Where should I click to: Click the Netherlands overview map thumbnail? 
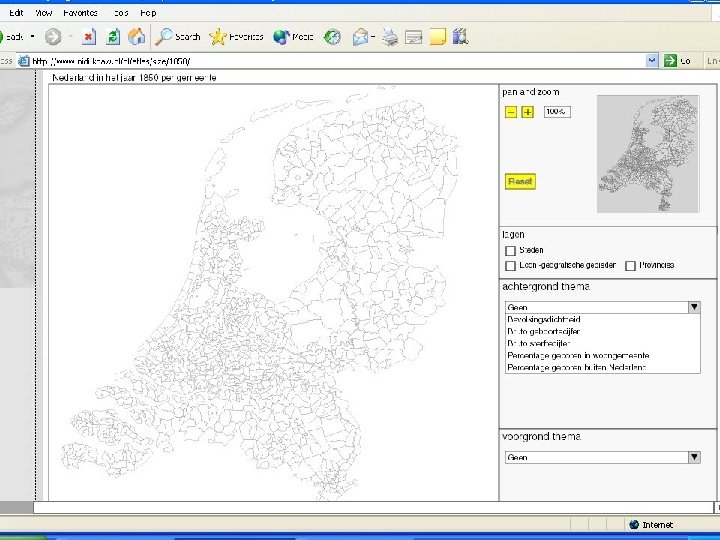648,154
